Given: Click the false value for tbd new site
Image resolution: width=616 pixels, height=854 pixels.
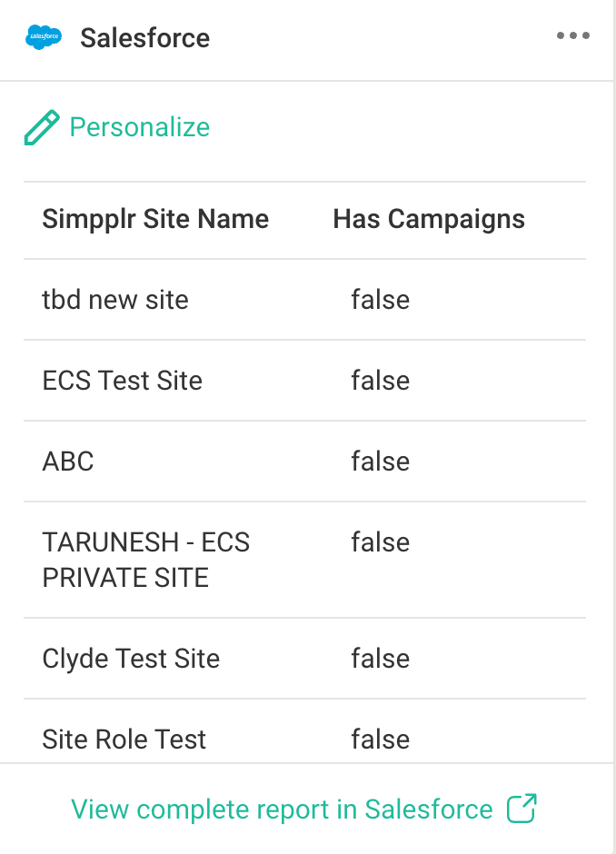Looking at the screenshot, I should [x=380, y=300].
